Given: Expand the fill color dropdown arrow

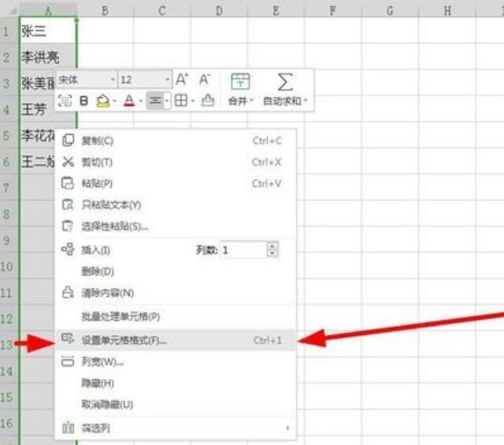Looking at the screenshot, I should tap(115, 101).
